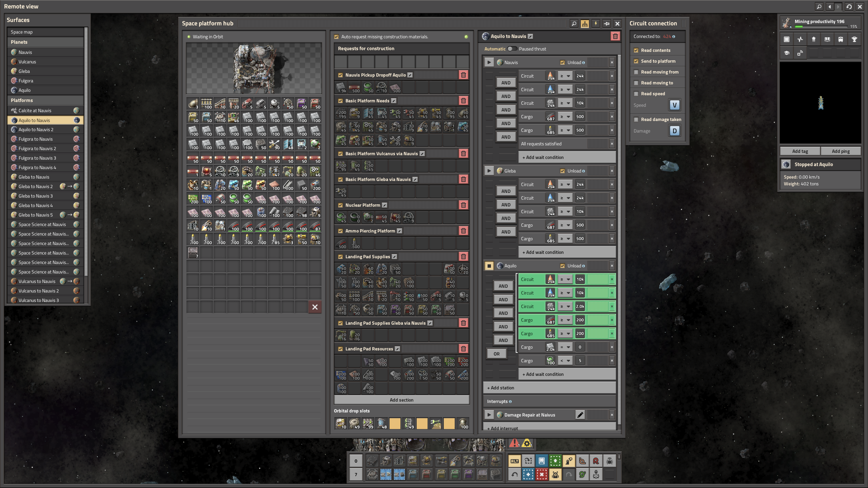Edit Landing Pad Supplies section name
Viewport: 868px width, 488px height.
pos(394,257)
